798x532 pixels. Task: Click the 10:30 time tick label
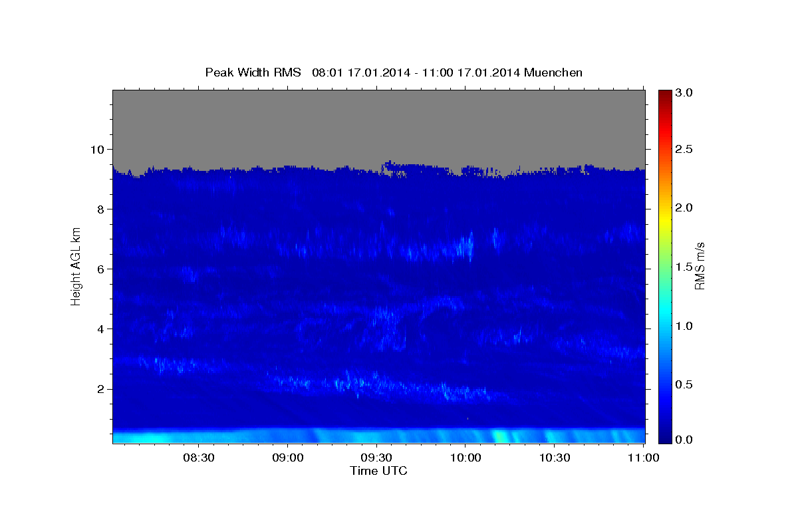coord(555,458)
